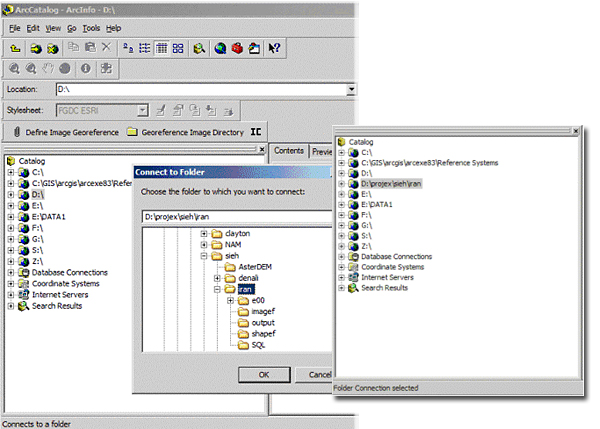Expand Coordinate Systems in right Catalog panel
600x429 pixels.
[x=341, y=267]
